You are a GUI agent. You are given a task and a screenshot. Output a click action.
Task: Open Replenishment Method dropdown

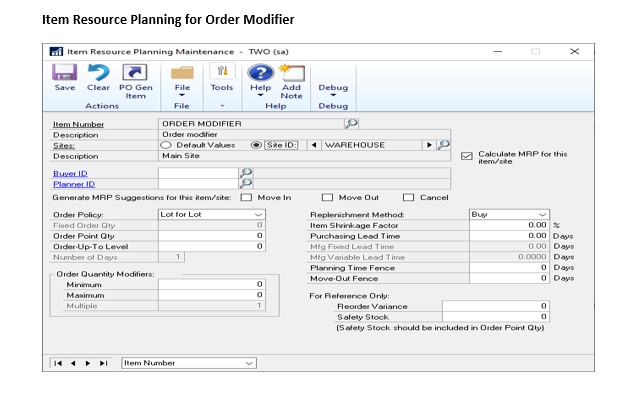pos(509,214)
